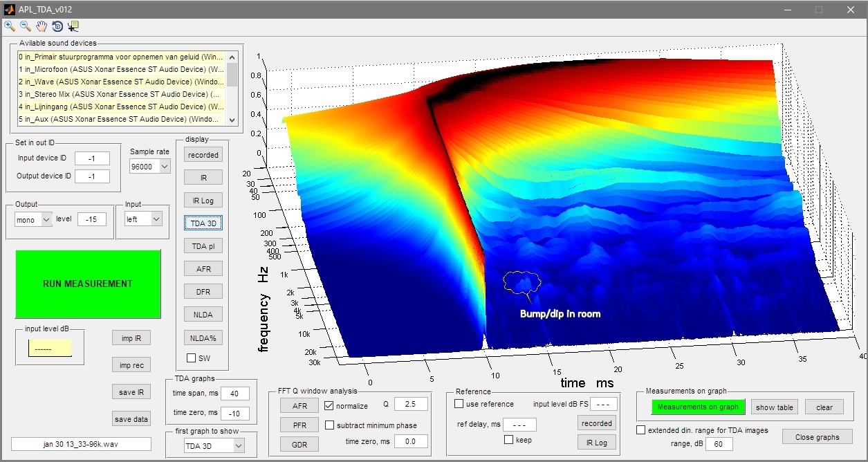868x462 pixels.
Task: Uncheck the normalize checkbox
Action: 329,405
